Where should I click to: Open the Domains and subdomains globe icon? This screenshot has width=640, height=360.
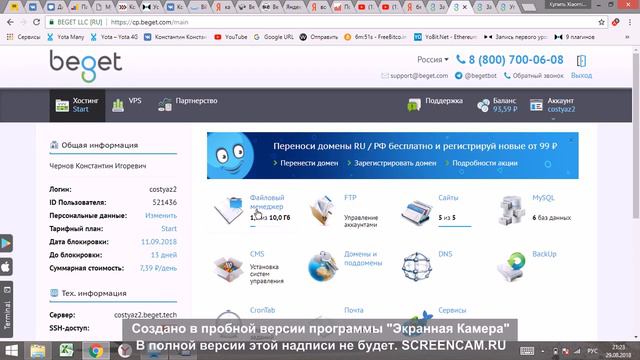click(x=322, y=267)
